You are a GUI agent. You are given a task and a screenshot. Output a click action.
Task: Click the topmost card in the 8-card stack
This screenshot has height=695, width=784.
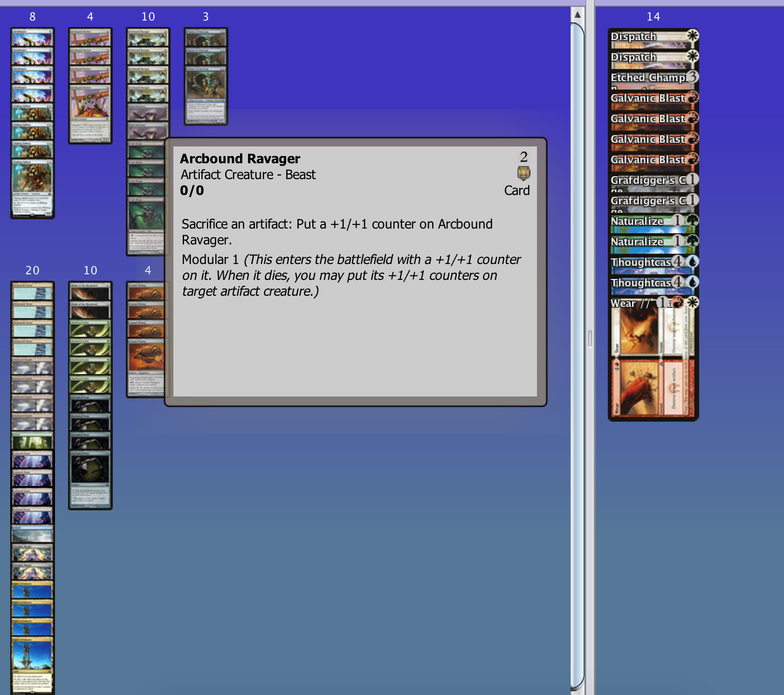coord(33,37)
